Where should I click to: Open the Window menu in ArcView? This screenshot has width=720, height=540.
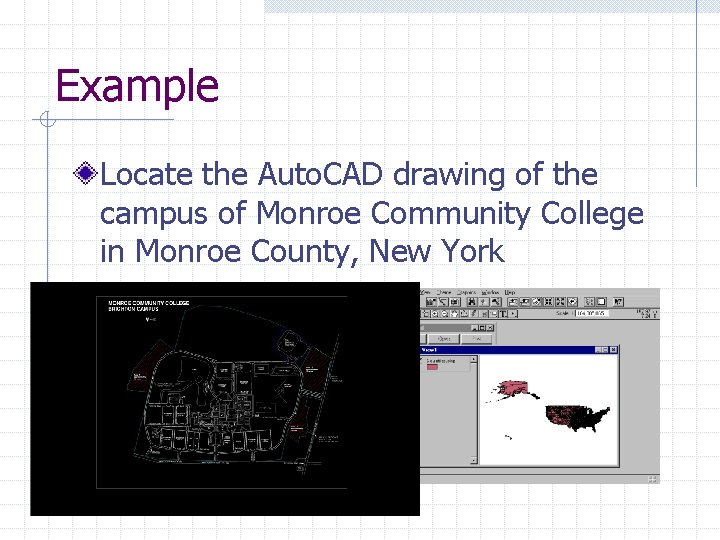point(490,292)
